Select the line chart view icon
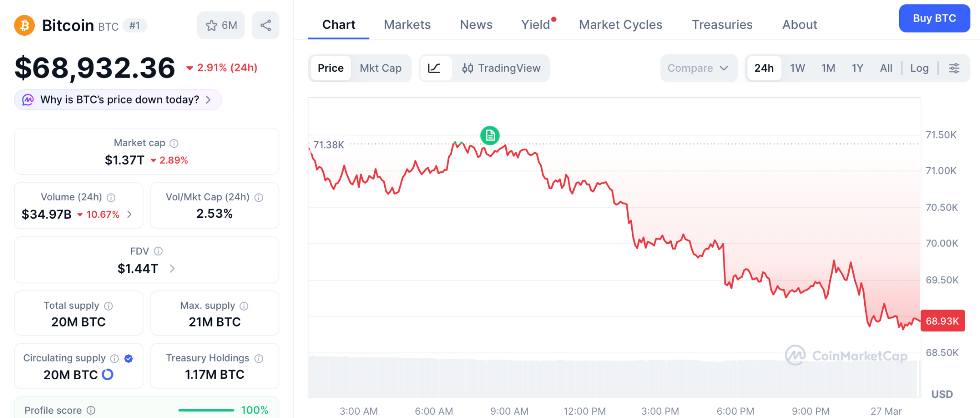 coord(434,68)
